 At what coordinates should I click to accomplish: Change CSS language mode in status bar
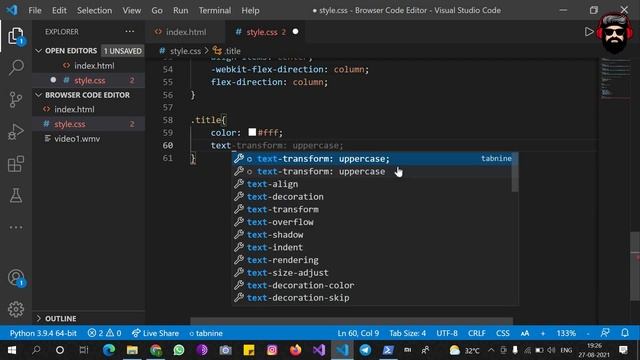click(x=502, y=333)
